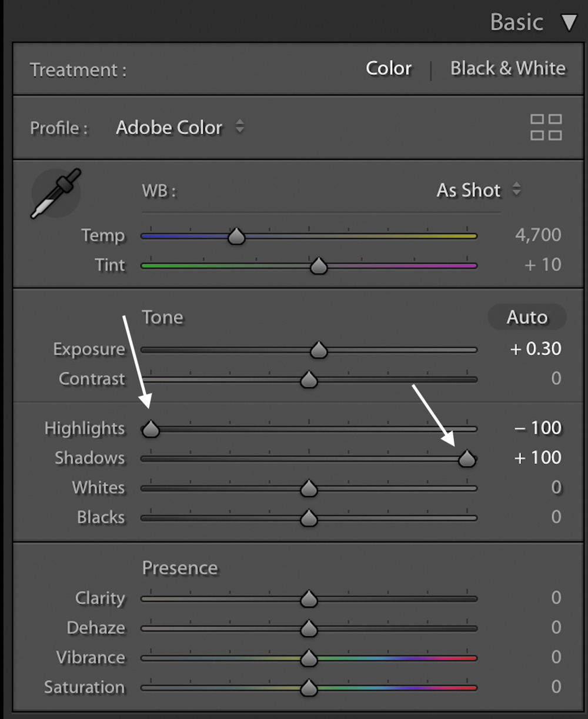
Task: Select the Color treatment option
Action: coord(388,68)
